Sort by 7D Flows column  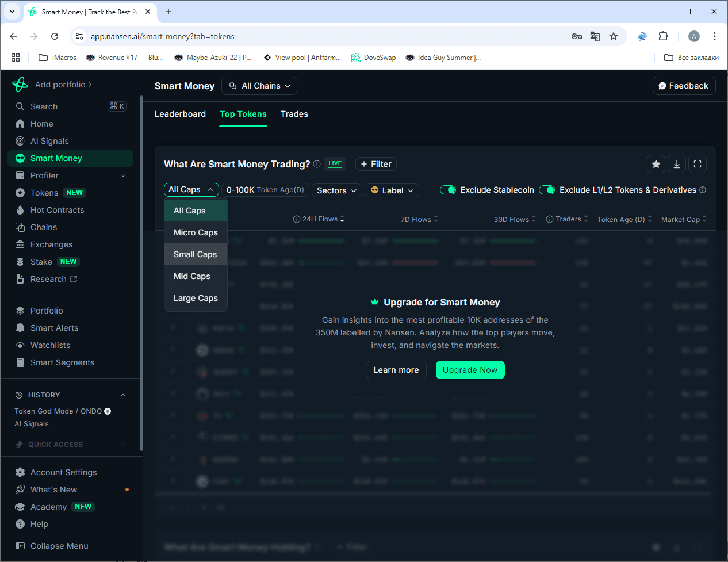[x=420, y=219]
